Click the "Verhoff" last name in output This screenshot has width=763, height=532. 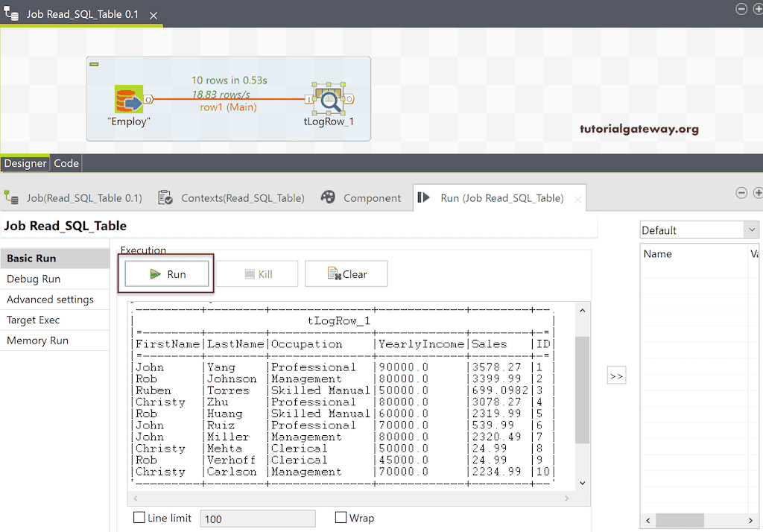231,460
